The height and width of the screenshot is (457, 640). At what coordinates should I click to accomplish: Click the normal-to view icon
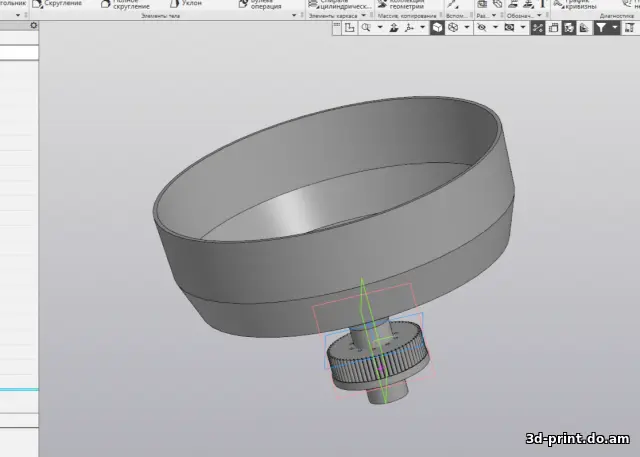pos(394,28)
